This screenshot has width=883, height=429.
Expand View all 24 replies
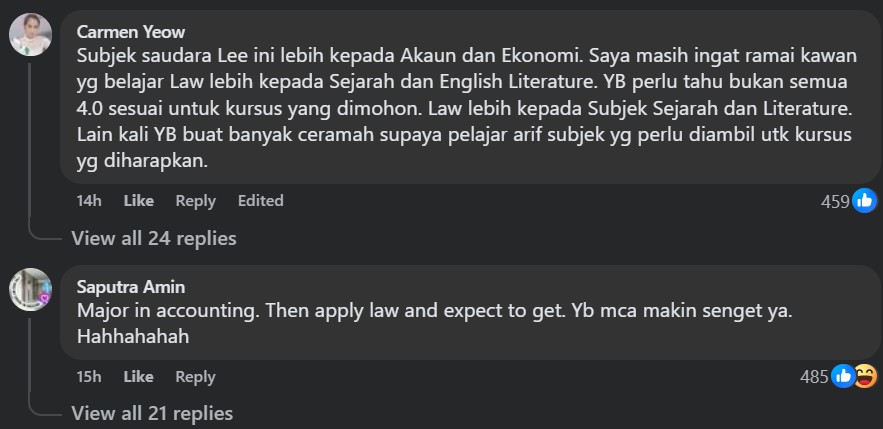pyautogui.click(x=154, y=239)
